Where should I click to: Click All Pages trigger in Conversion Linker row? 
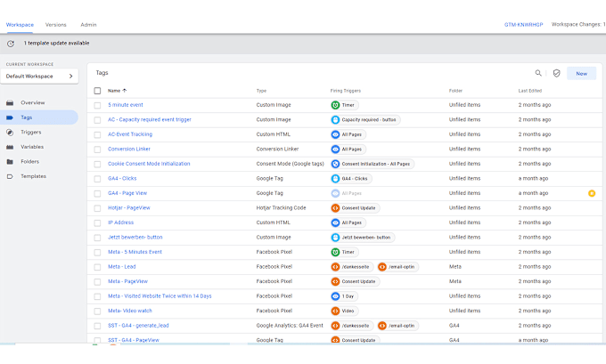[348, 149]
